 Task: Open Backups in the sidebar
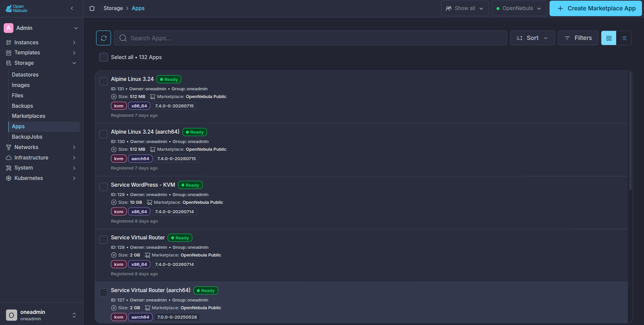pyautogui.click(x=23, y=106)
